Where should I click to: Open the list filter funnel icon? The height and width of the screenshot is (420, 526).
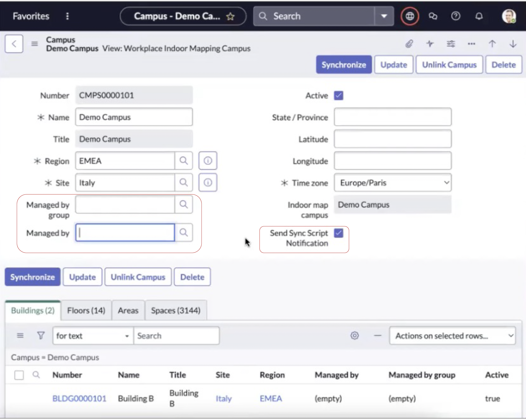(x=41, y=335)
